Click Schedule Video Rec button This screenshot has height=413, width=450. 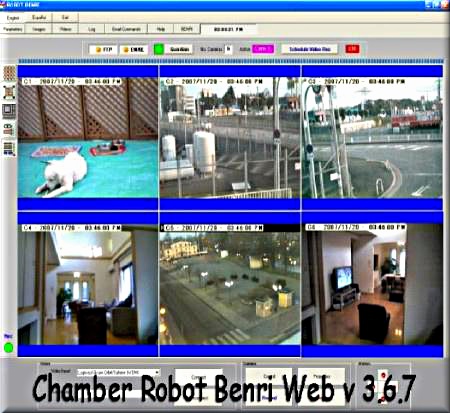[x=310, y=49]
